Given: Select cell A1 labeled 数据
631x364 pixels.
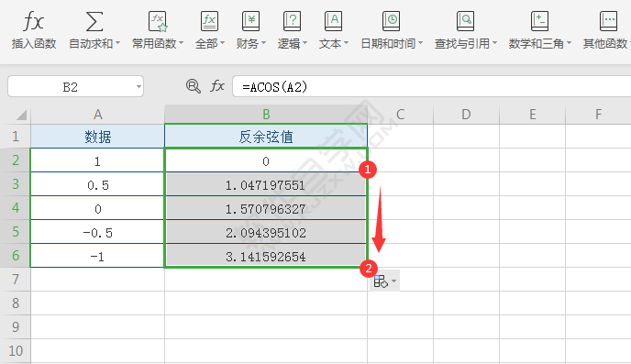Looking at the screenshot, I should (x=98, y=137).
